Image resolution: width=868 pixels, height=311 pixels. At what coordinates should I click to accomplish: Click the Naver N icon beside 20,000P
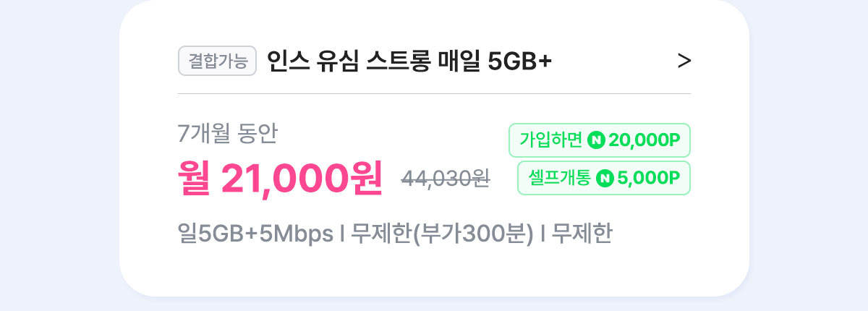pos(596,140)
